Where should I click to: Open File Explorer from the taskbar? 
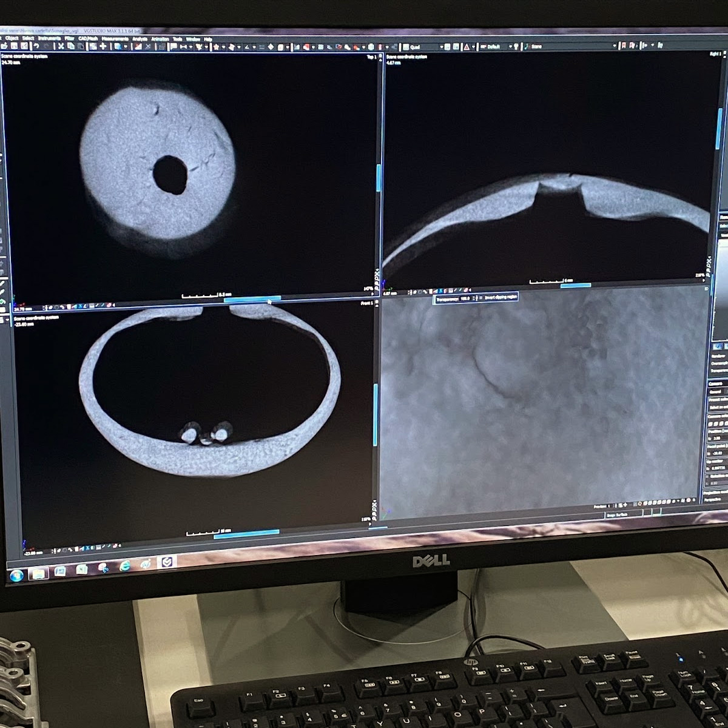(38, 573)
